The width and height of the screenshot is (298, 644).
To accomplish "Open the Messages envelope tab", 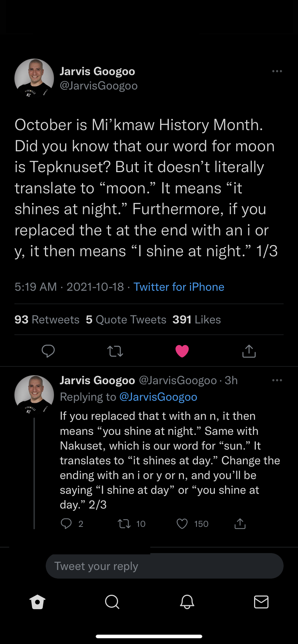I will coord(261,602).
